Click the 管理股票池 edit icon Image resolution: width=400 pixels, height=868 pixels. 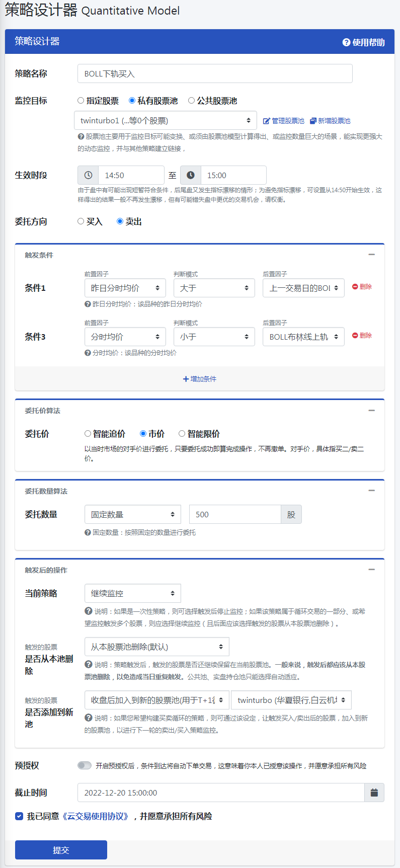tap(267, 121)
